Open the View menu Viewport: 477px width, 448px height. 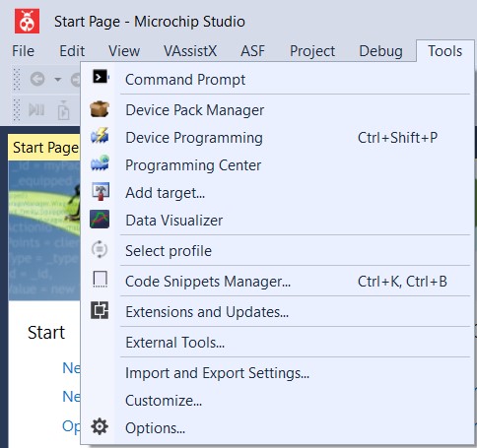tap(124, 51)
